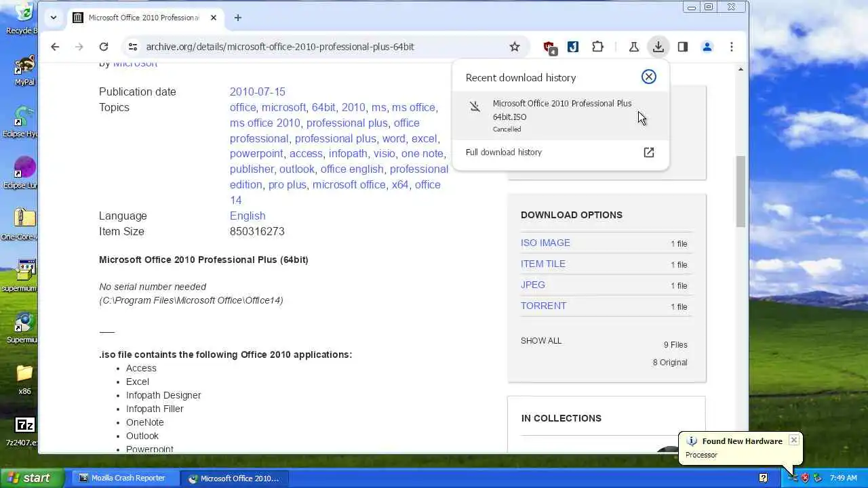Open the 2010-07-15 publication date link
The image size is (868, 488).
pyautogui.click(x=257, y=91)
